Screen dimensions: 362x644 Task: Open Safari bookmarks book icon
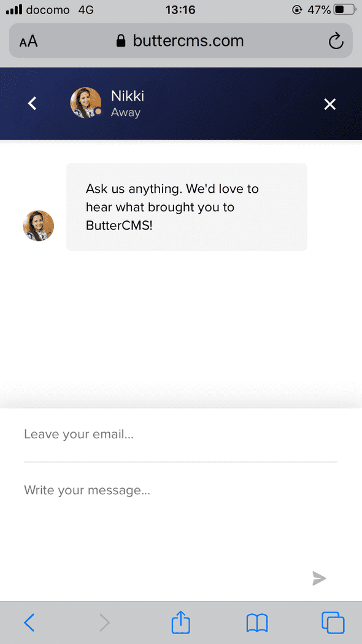point(257,623)
